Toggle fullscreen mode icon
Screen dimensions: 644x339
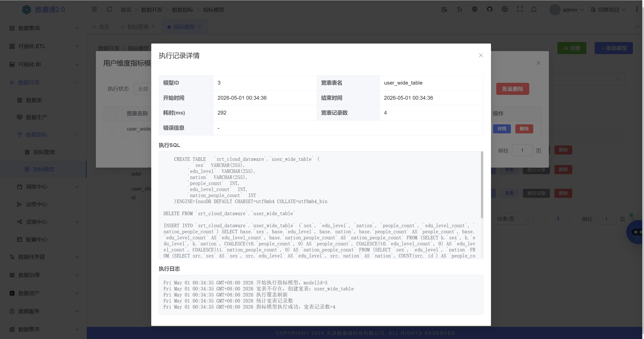520,9
